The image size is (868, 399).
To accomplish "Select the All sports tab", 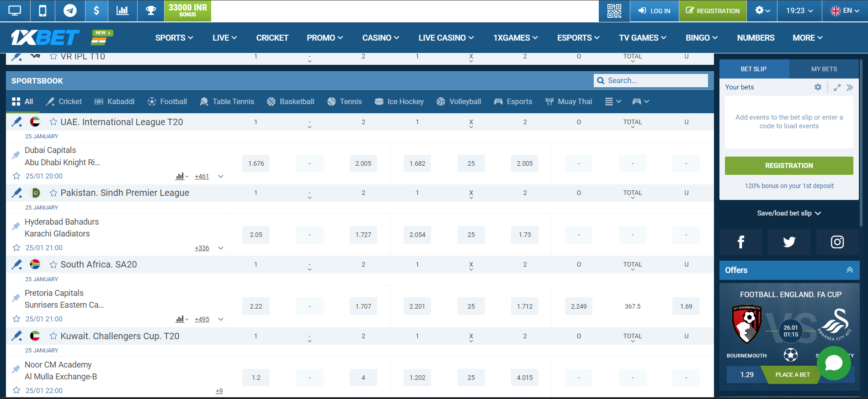I will coord(22,102).
